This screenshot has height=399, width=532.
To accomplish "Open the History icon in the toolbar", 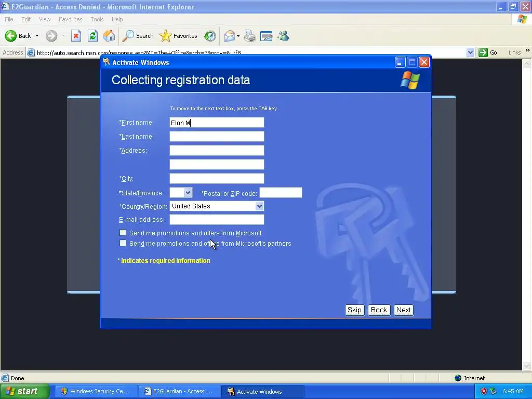I will (210, 36).
